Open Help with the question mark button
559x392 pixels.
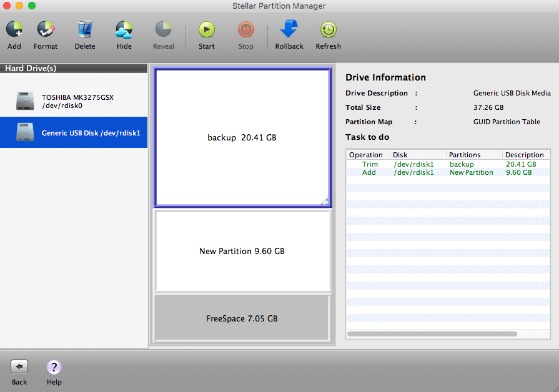(54, 367)
